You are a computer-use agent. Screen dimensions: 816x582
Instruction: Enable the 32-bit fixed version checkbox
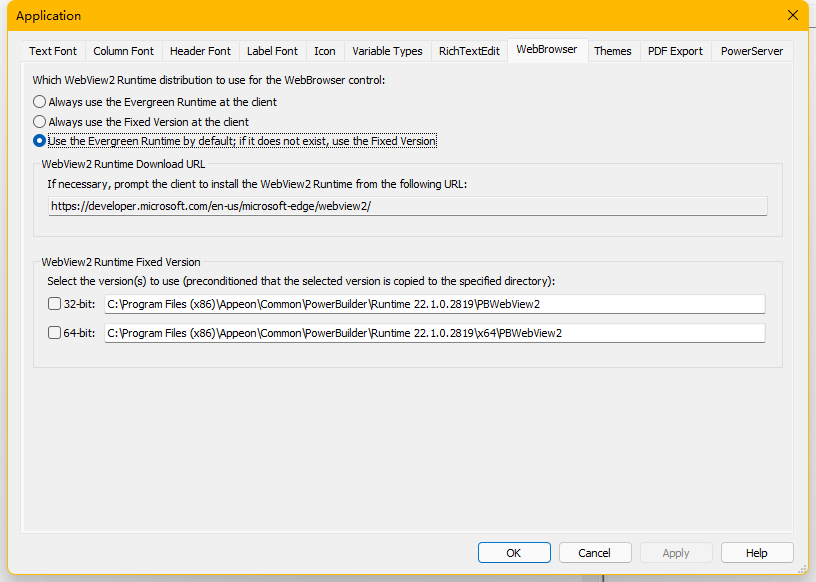pos(54,304)
